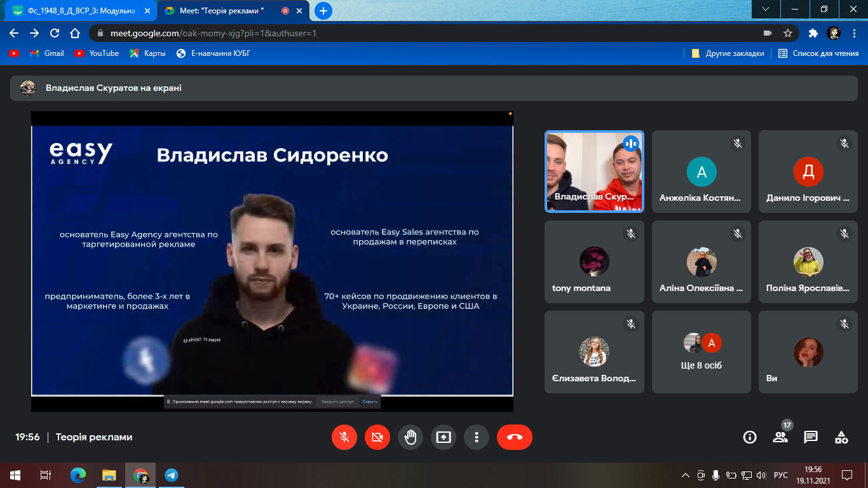Click 'Скрыть' in the screen-sharing bar
The height and width of the screenshot is (488, 868).
(x=370, y=402)
